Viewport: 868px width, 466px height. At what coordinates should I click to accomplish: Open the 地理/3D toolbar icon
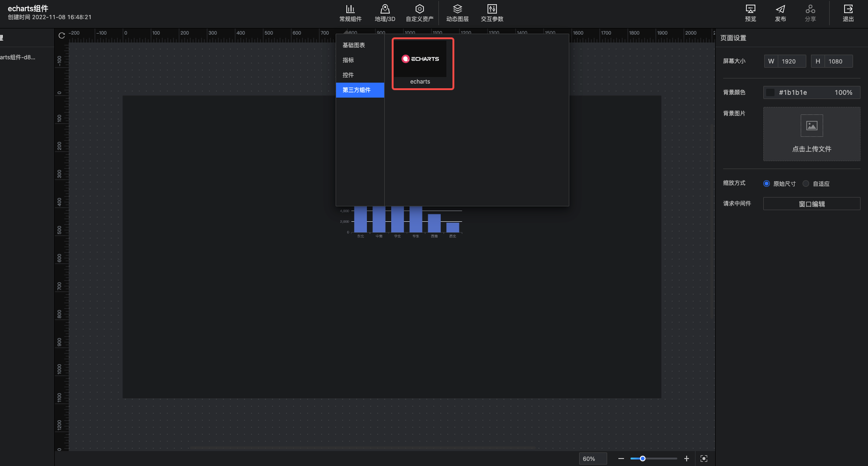coord(385,13)
